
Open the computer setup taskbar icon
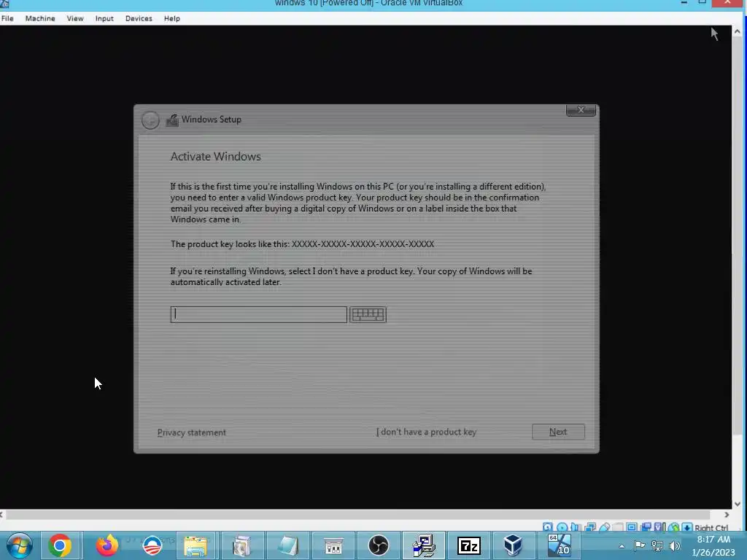424,545
